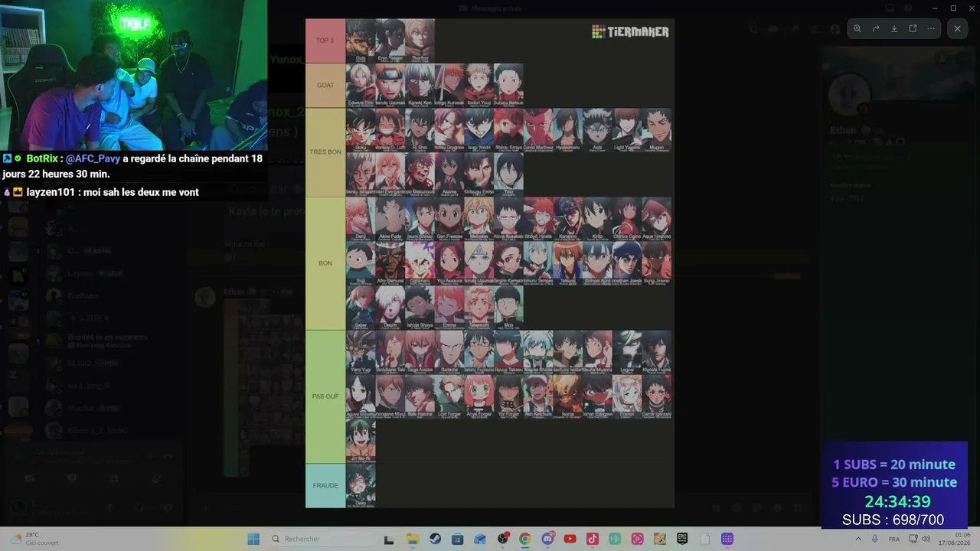
Task: Click the Mob portrait in BON tier
Action: (509, 308)
